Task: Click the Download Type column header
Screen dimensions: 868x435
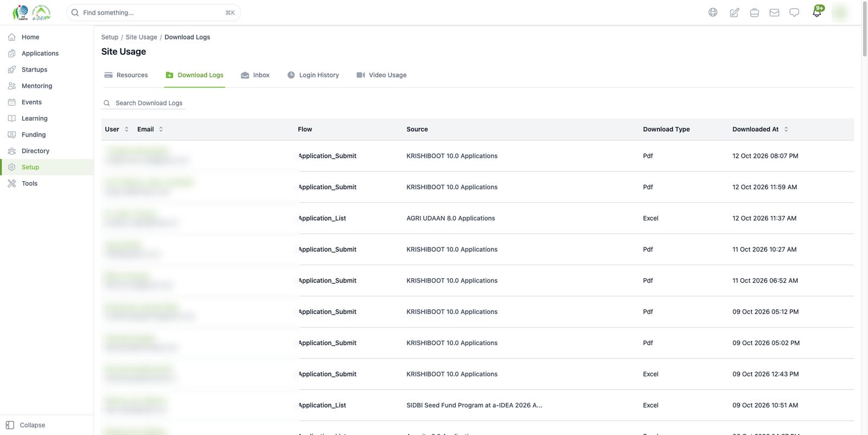Action: click(x=666, y=129)
